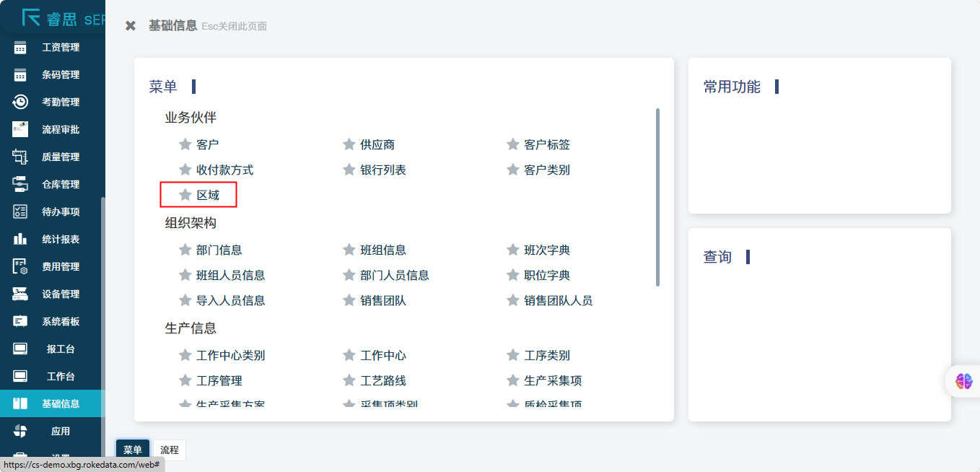Click the 睿思 logo at top left
The height and width of the screenshot is (472, 980).
coord(51,18)
